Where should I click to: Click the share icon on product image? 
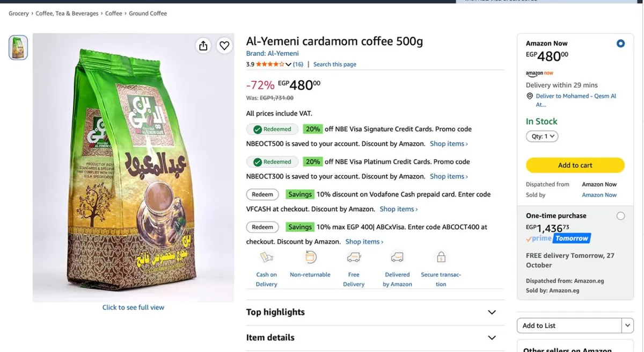coord(203,46)
